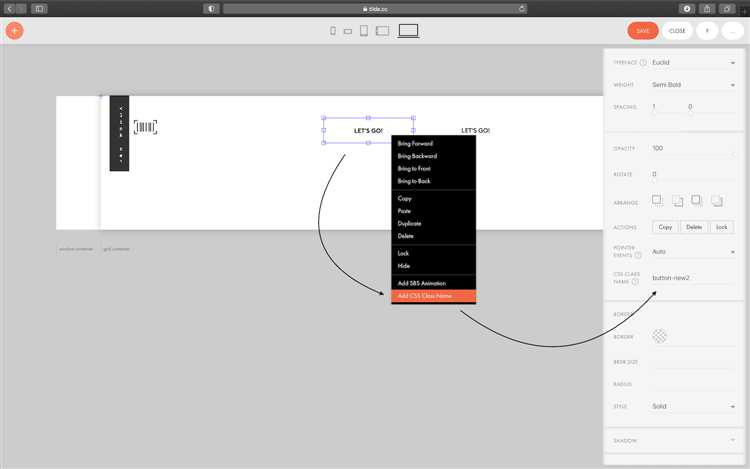
Task: Click the selected LET'S GO! button element
Action: point(368,131)
